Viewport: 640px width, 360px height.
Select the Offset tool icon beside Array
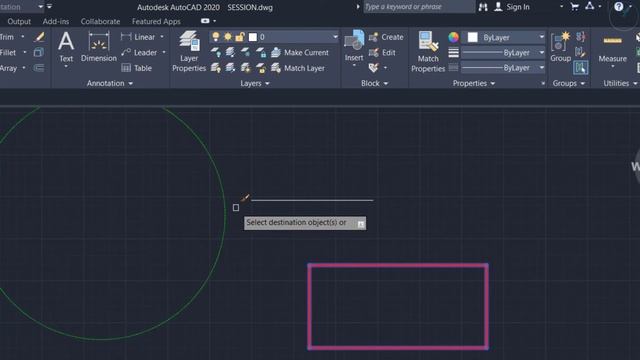point(39,68)
